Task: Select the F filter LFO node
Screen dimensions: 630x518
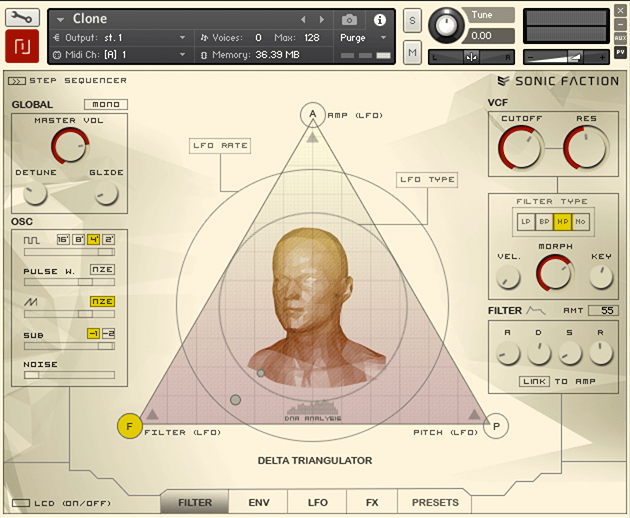Action: [x=129, y=427]
